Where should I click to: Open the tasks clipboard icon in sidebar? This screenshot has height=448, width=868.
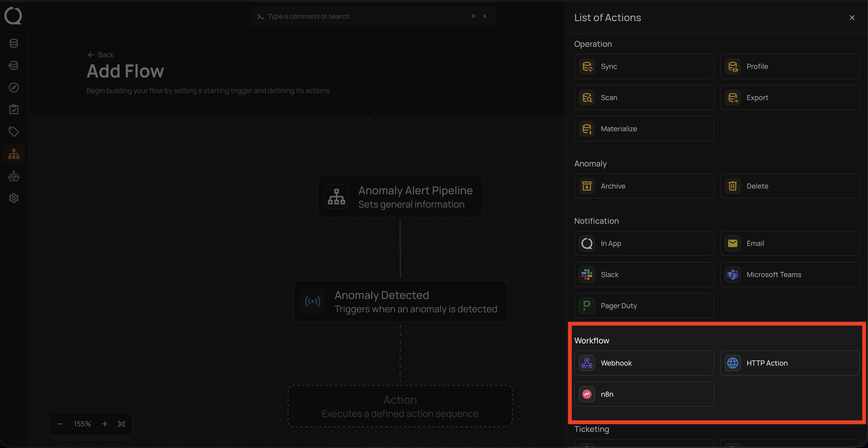(14, 109)
